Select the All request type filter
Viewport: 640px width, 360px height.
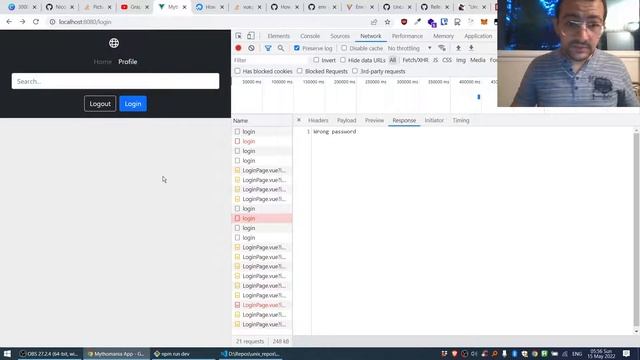click(393, 60)
